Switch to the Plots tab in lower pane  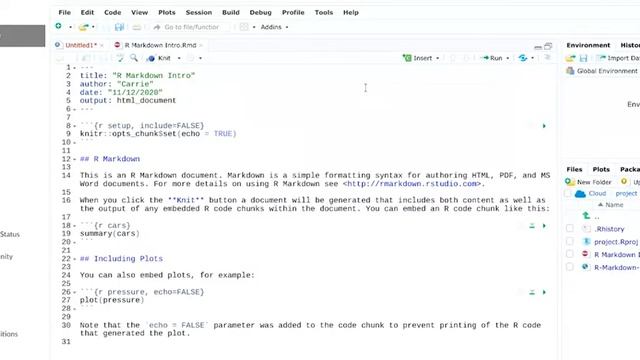601,169
